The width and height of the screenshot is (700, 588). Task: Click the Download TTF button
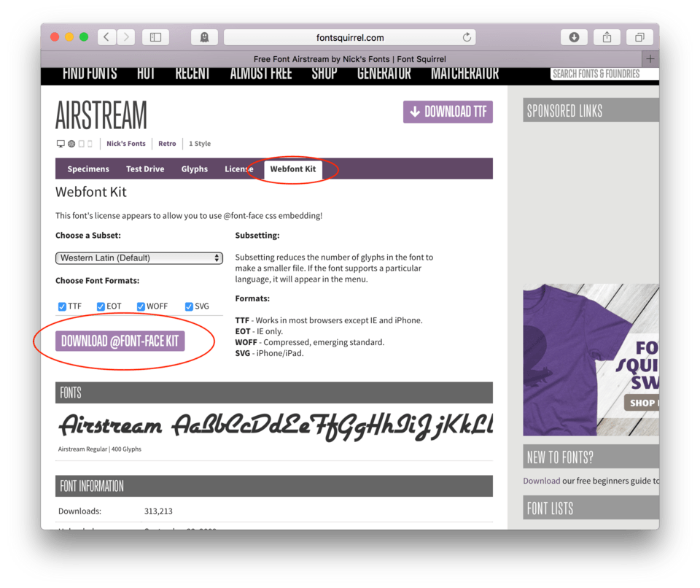[448, 112]
